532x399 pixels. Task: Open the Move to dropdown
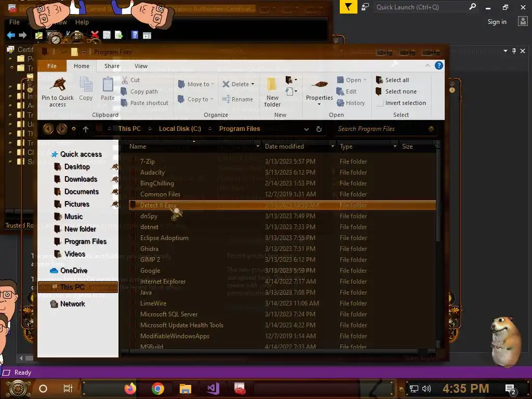(196, 84)
